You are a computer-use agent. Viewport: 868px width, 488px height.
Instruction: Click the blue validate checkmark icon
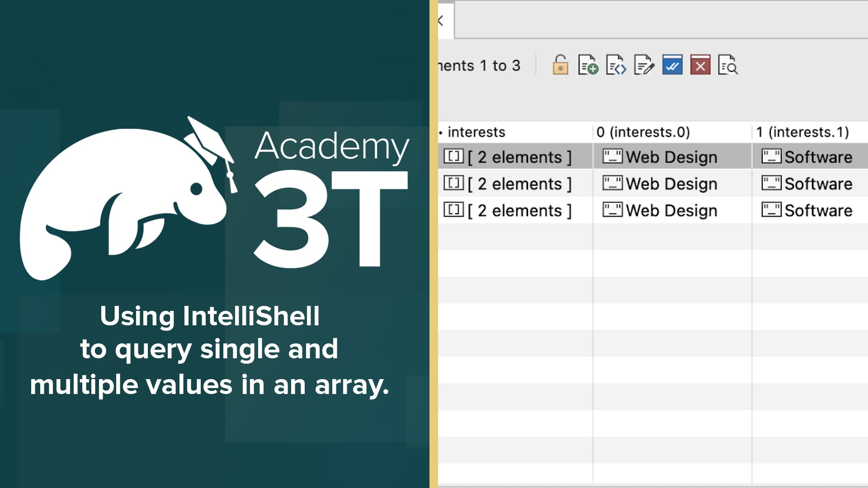coord(672,65)
